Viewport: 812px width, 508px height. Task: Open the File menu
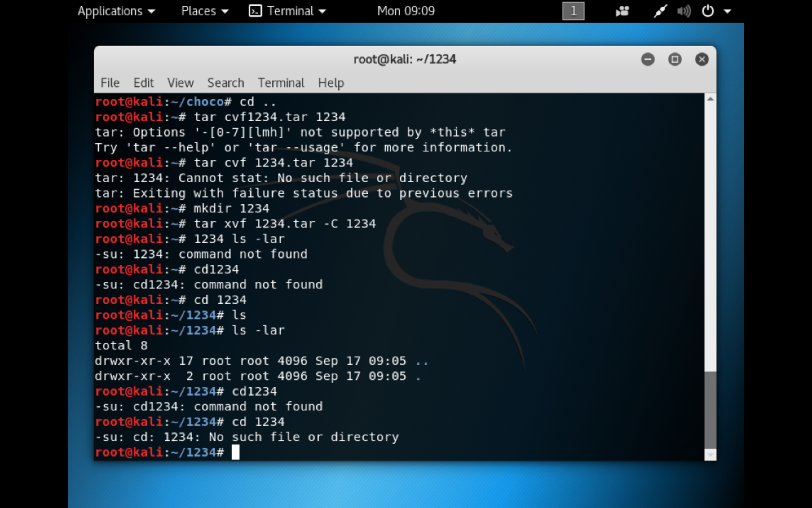click(110, 83)
